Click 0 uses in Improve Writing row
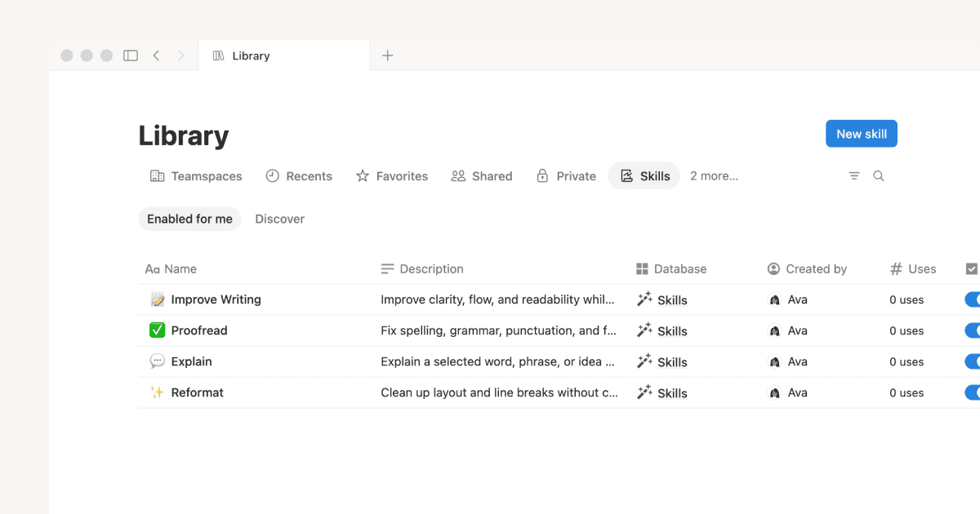Viewport: 980px width, 514px height. pyautogui.click(x=906, y=300)
